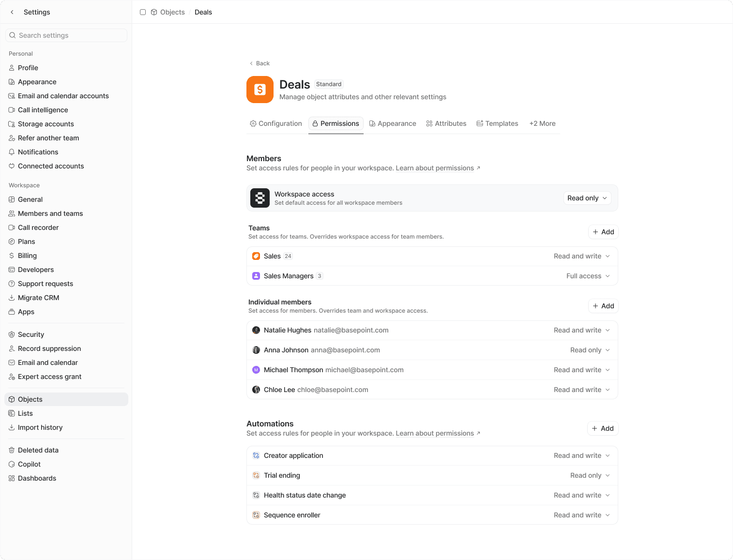
Task: Click inside the Search settings field
Action: click(66, 35)
